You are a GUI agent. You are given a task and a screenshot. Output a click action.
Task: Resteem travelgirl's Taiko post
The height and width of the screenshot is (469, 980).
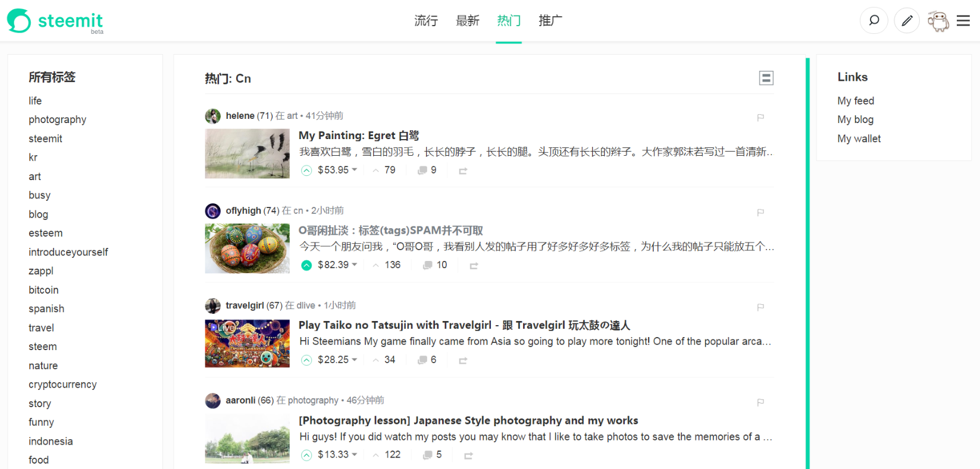[x=463, y=361]
